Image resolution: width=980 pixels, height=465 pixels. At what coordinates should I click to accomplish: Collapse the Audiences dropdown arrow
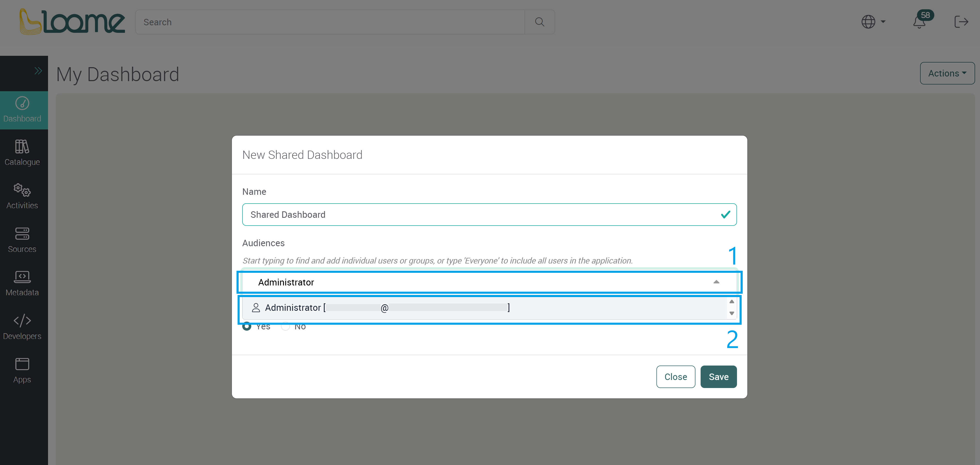(x=716, y=282)
